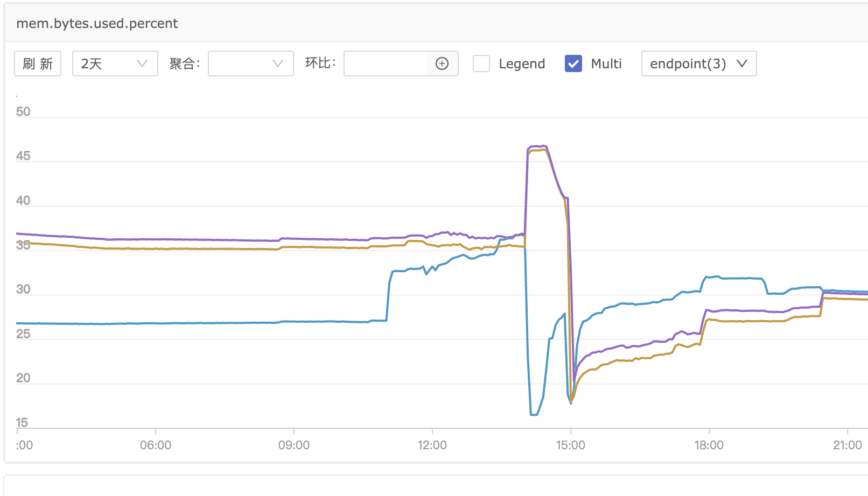Click the 环比 comparison input field
This screenshot has width=868, height=496.
pos(386,64)
